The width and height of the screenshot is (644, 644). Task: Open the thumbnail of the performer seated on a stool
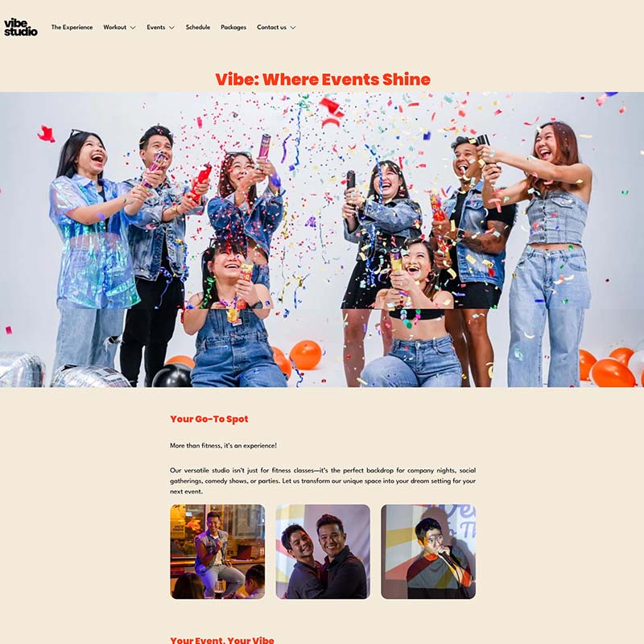(217, 551)
